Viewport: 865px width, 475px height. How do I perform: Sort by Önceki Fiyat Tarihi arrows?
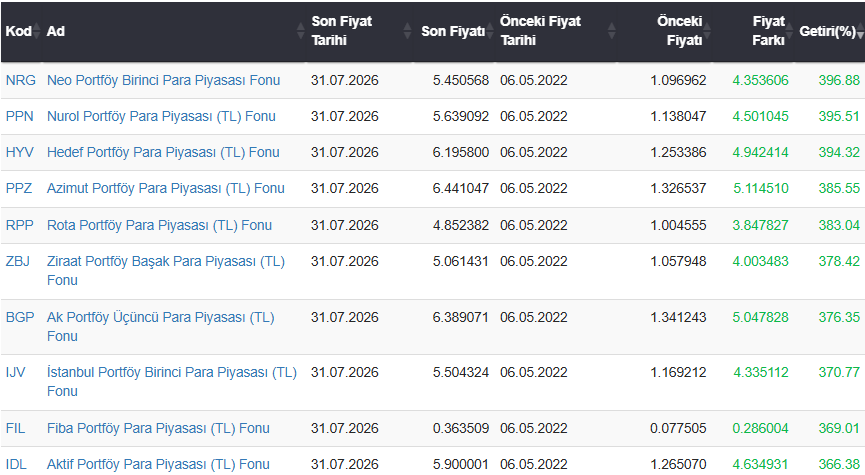(611, 31)
